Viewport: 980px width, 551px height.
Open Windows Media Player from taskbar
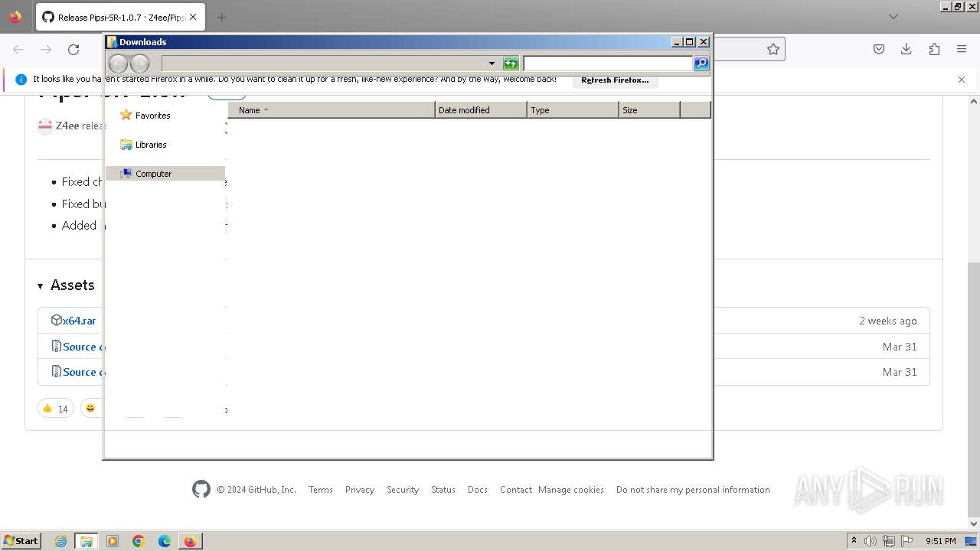pos(113,541)
